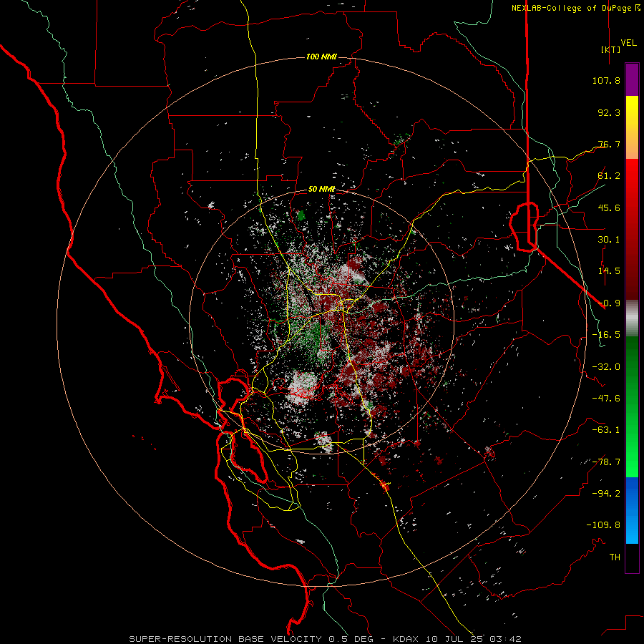This screenshot has width=644, height=644.
Task: Click the VEL label above the color scale
Action: [628, 42]
